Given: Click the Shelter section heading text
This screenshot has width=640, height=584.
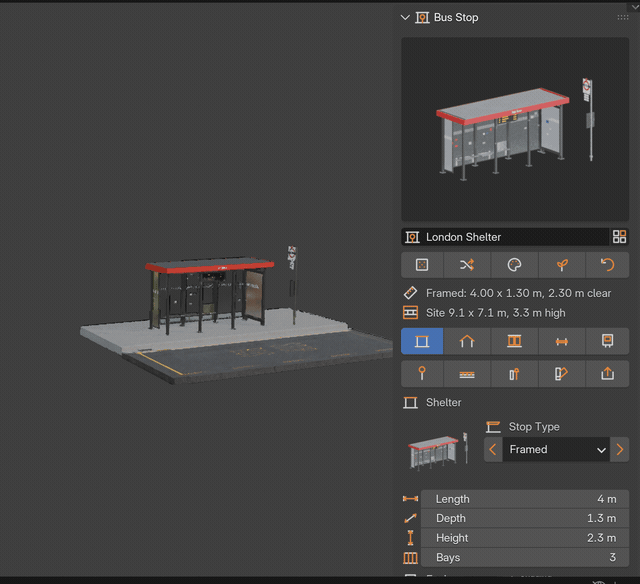Looking at the screenshot, I should click(x=444, y=402).
